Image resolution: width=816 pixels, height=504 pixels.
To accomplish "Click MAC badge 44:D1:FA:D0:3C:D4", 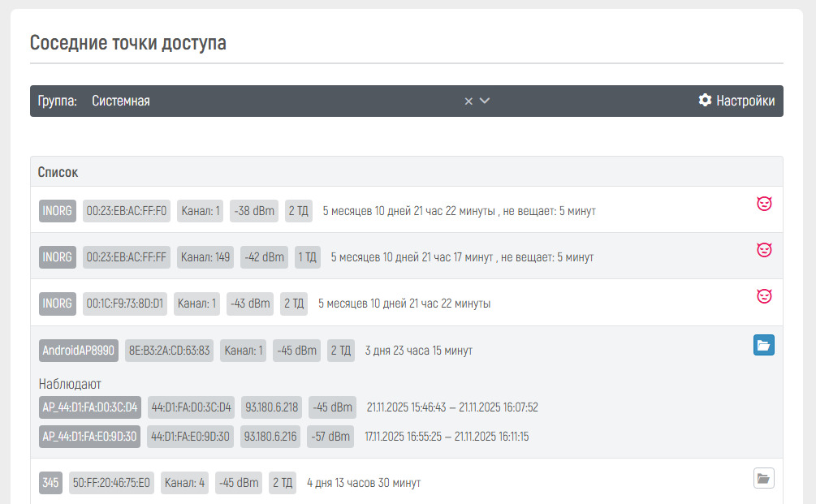I will click(191, 407).
